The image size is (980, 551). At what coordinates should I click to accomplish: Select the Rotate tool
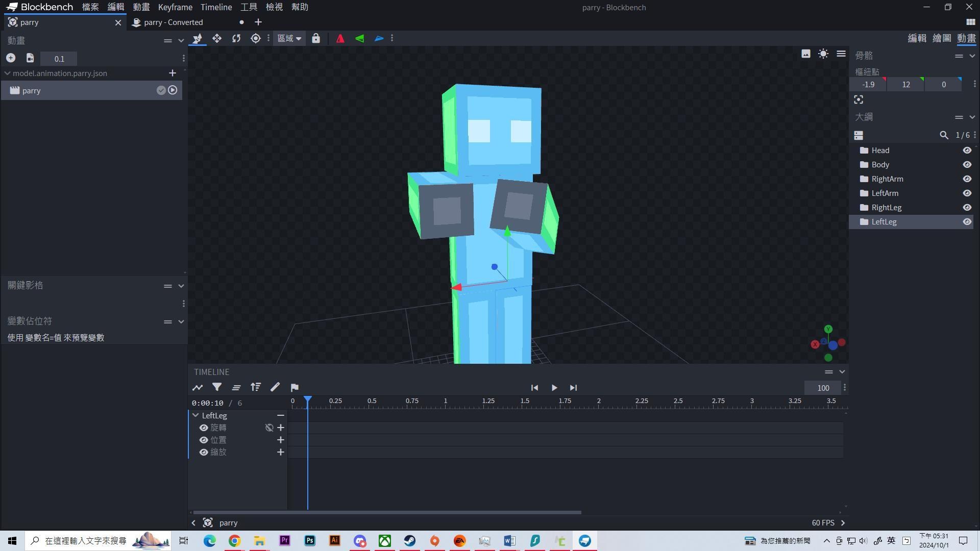pyautogui.click(x=236, y=38)
